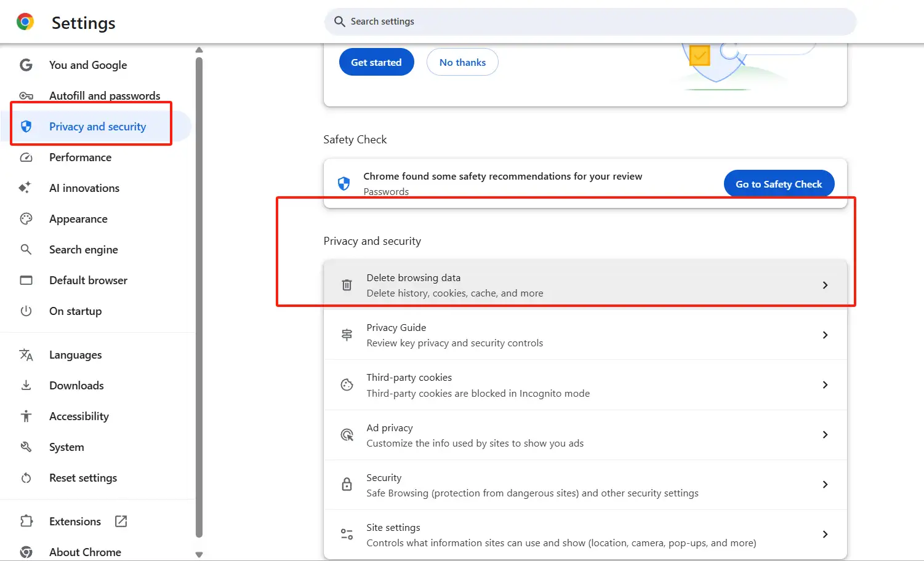Click the Search engine sidebar label
The image size is (924, 561).
tap(84, 249)
